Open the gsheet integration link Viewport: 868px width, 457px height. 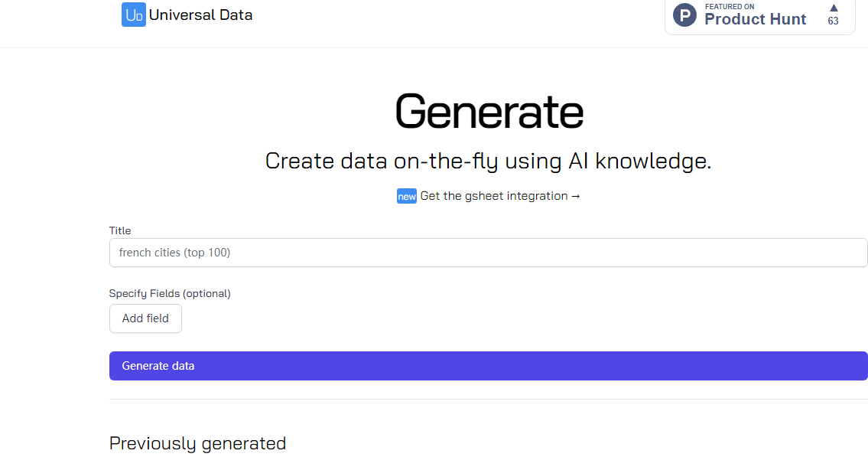494,196
